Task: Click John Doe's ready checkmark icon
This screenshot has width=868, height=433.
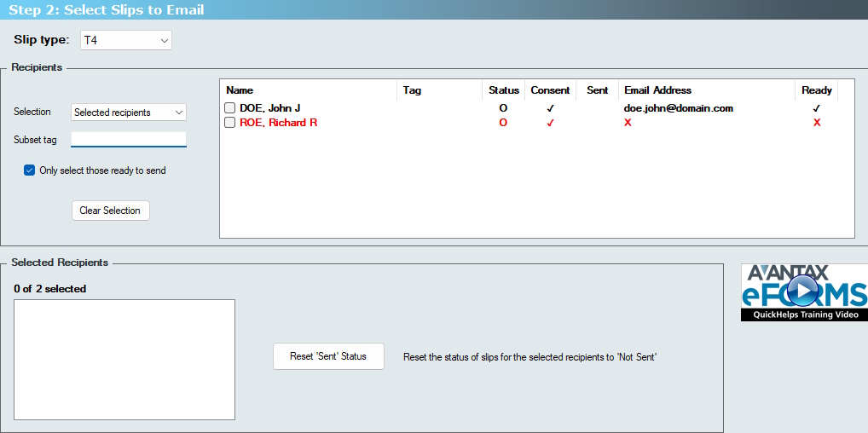Action: [816, 108]
